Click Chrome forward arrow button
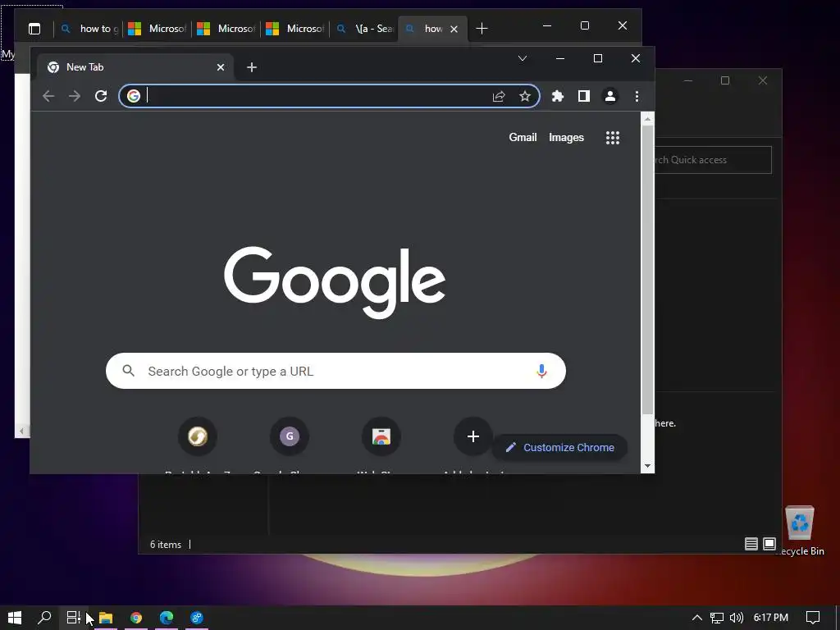This screenshot has height=630, width=840. (75, 96)
